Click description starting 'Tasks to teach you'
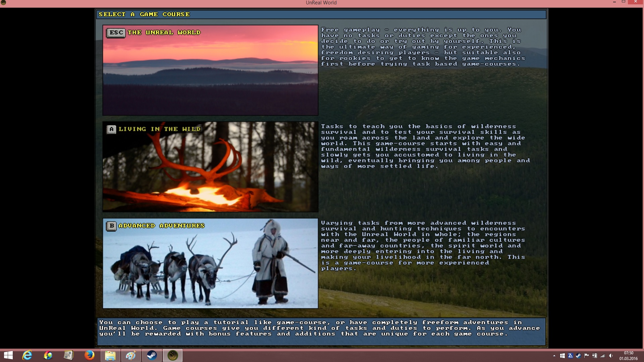The image size is (644, 362). click(425, 146)
